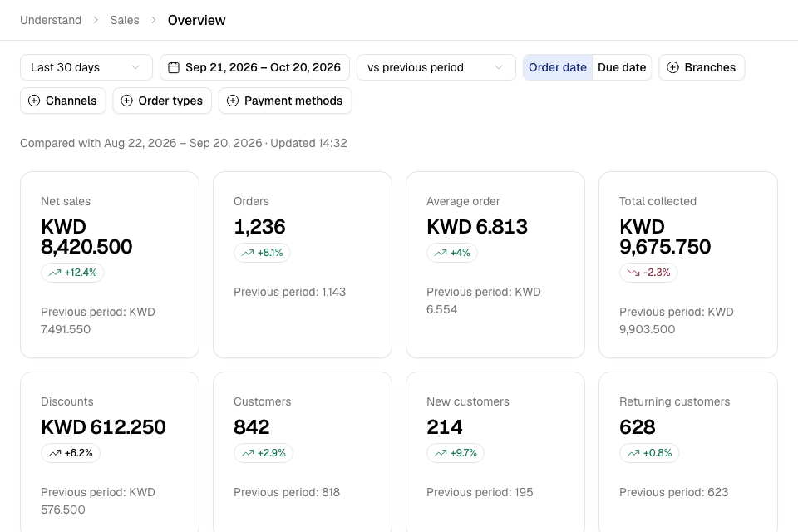Click the Discounts value KWD 612.250
The width and height of the screenshot is (798, 532).
tap(103, 427)
